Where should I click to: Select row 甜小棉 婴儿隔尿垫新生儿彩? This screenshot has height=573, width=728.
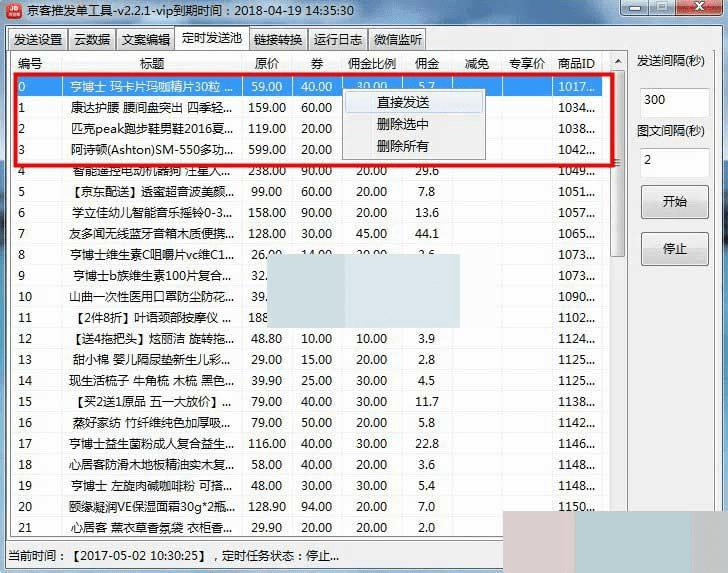(308, 359)
